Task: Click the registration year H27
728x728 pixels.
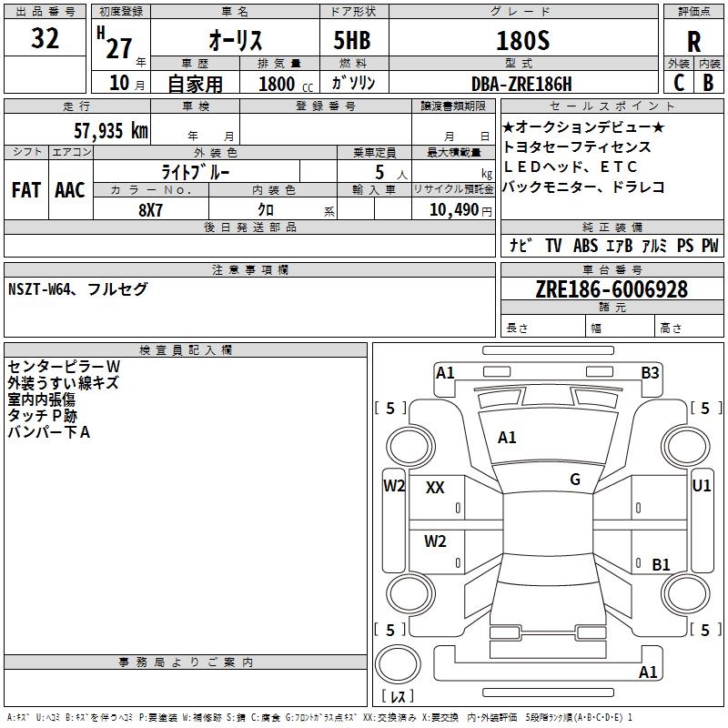Action: coord(115,43)
